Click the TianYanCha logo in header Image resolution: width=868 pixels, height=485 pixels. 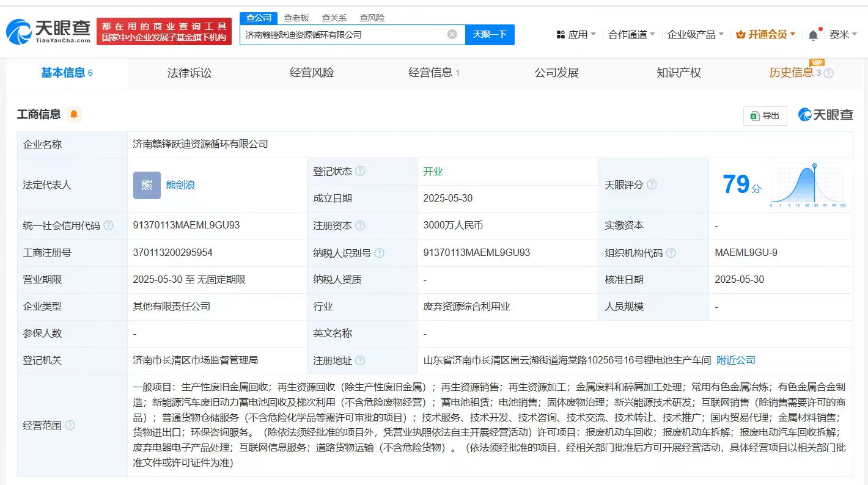(48, 31)
